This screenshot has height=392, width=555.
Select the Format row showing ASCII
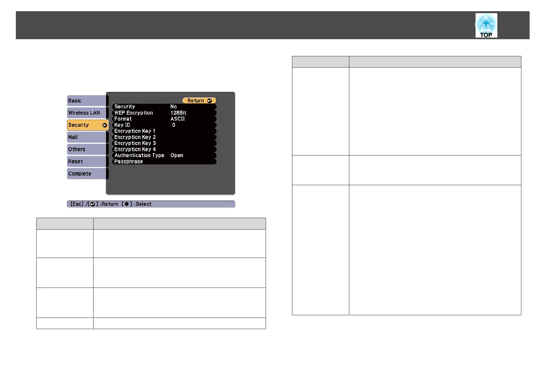(x=164, y=119)
